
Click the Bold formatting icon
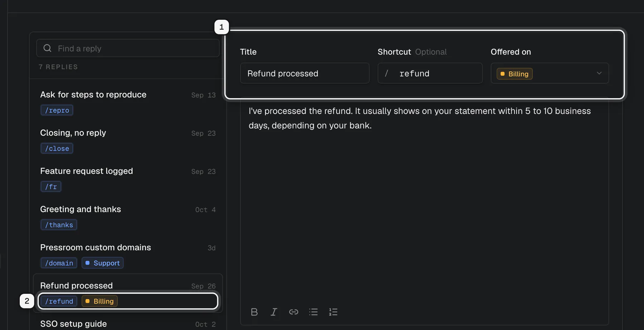tap(254, 312)
